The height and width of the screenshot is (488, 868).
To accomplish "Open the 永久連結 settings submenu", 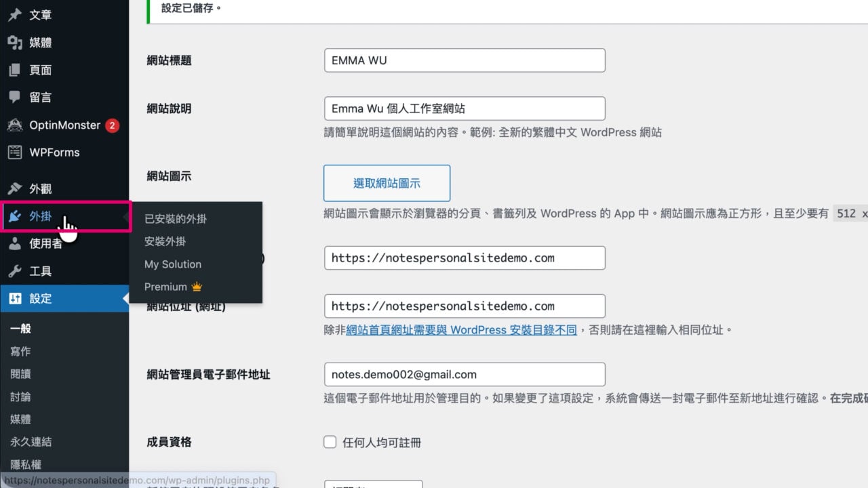I will click(x=31, y=442).
